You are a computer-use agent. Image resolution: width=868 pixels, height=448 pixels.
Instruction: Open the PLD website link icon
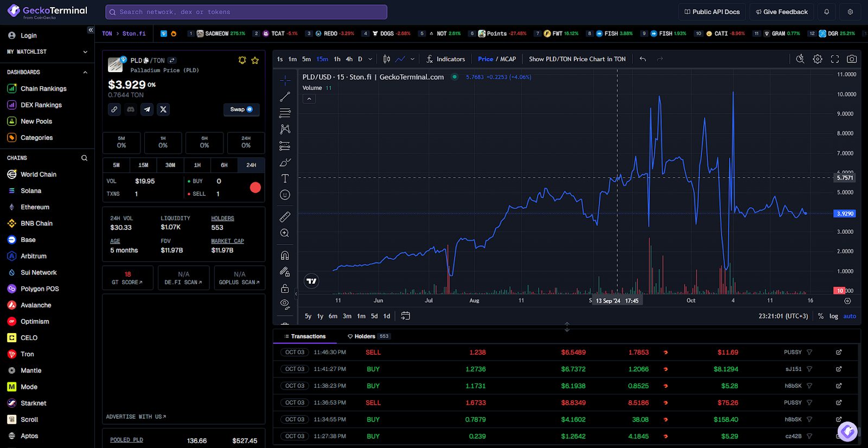tap(114, 110)
